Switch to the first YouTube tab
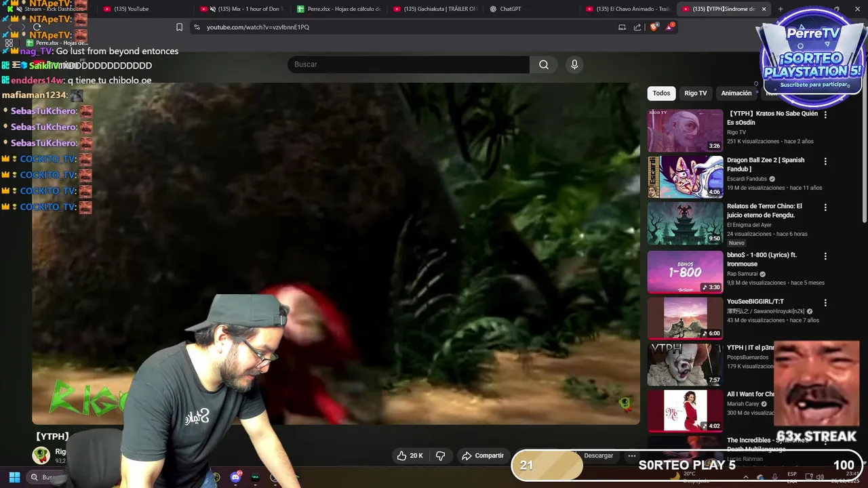 pyautogui.click(x=146, y=9)
